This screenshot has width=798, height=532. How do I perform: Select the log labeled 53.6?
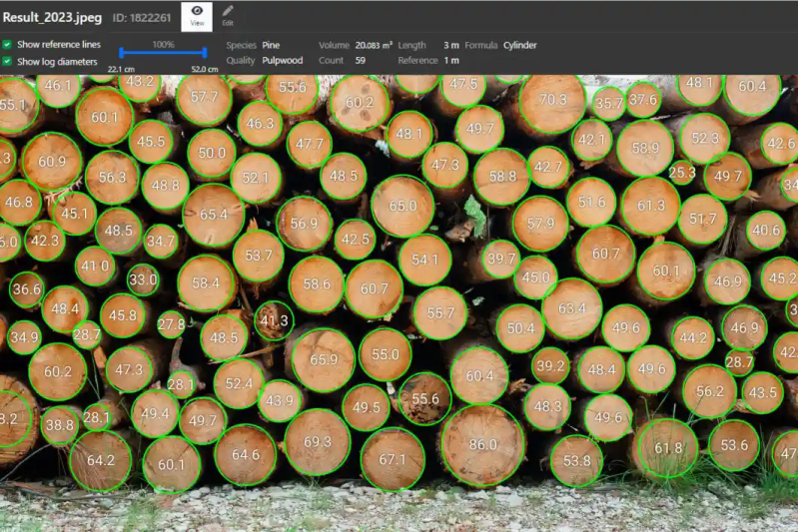tap(734, 445)
